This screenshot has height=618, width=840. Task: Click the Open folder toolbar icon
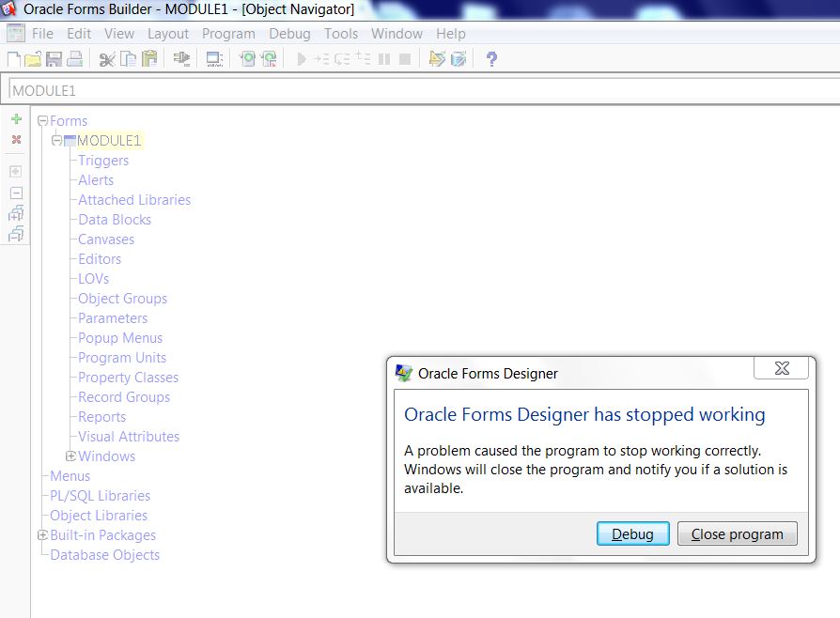[x=33, y=59]
